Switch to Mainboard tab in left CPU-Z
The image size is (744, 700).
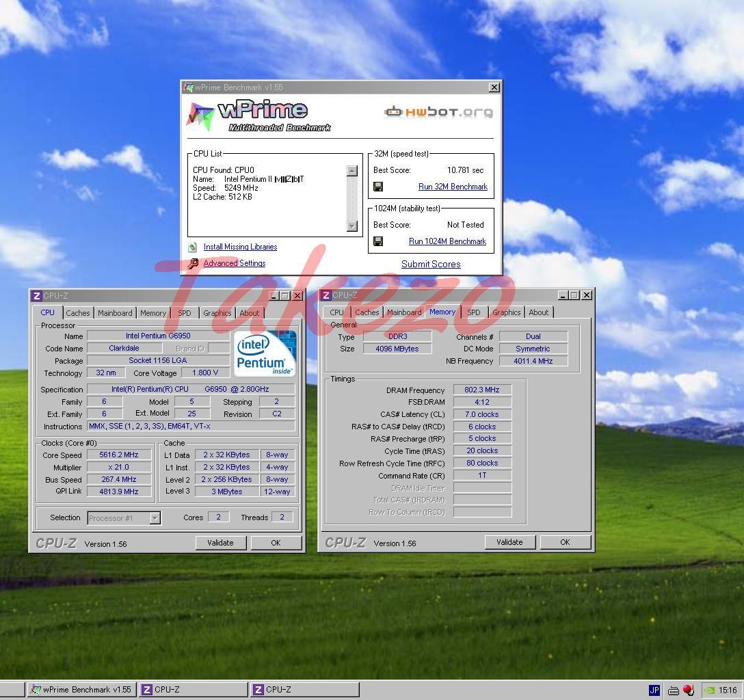pos(115,313)
